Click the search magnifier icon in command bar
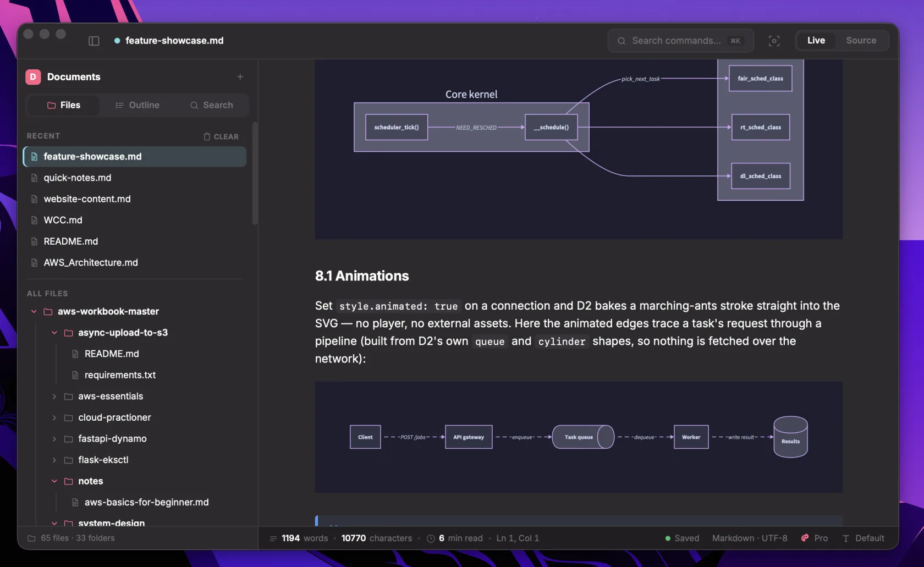This screenshot has height=567, width=924. [621, 41]
